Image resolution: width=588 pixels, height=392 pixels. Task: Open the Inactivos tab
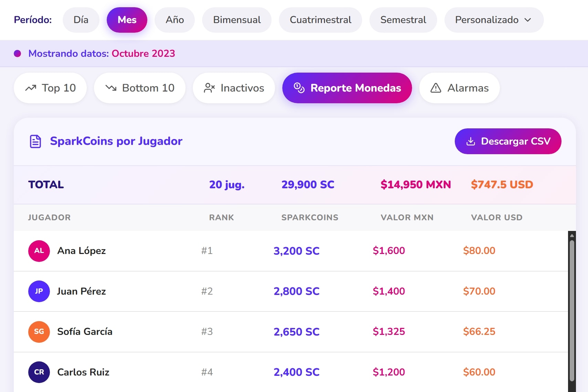pyautogui.click(x=234, y=88)
